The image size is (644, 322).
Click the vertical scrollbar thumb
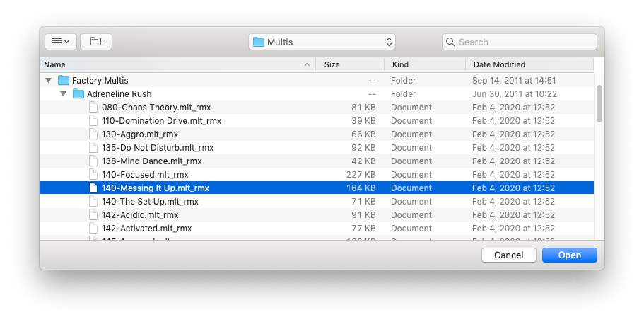[x=599, y=103]
